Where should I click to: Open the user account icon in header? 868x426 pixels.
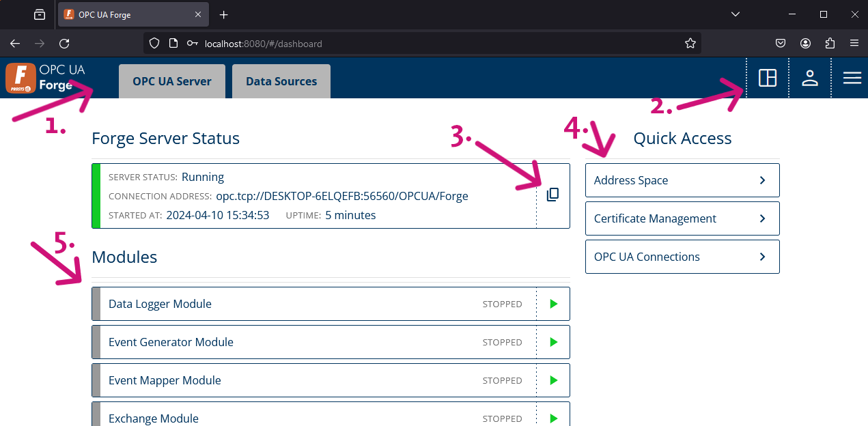click(x=810, y=78)
